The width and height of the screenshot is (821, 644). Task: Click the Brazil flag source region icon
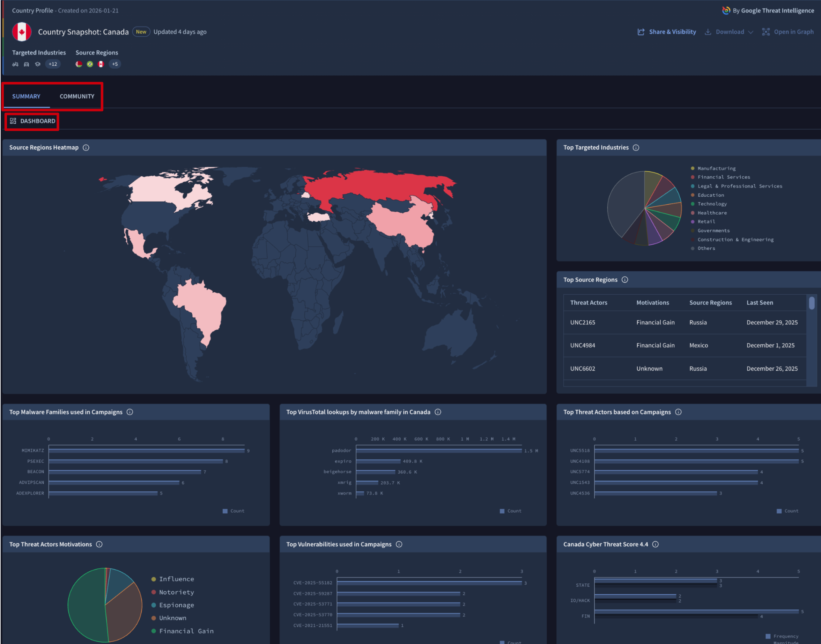coord(90,64)
